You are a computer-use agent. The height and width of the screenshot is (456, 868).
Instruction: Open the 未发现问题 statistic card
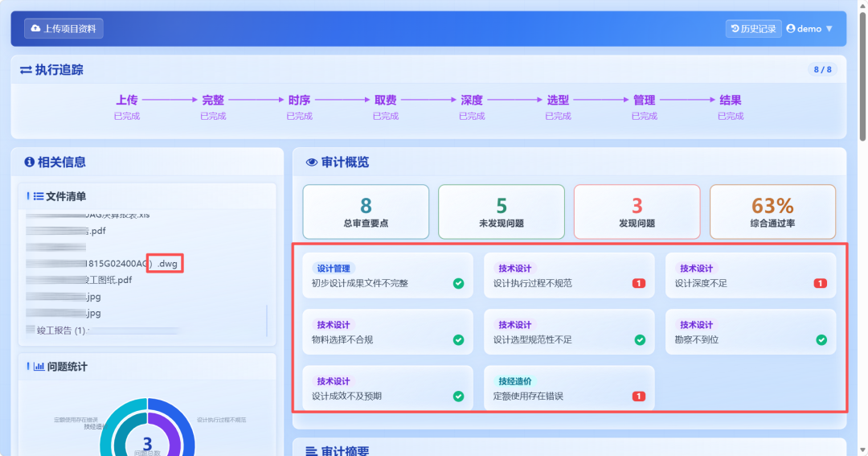(x=502, y=212)
